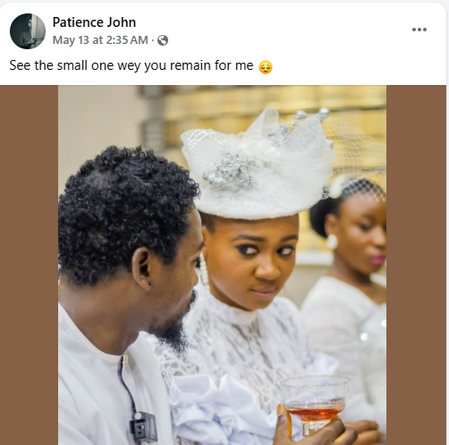The width and height of the screenshot is (449, 445).
Task: Click the clip-on microphone on the white shirt
Action: click(x=143, y=427)
